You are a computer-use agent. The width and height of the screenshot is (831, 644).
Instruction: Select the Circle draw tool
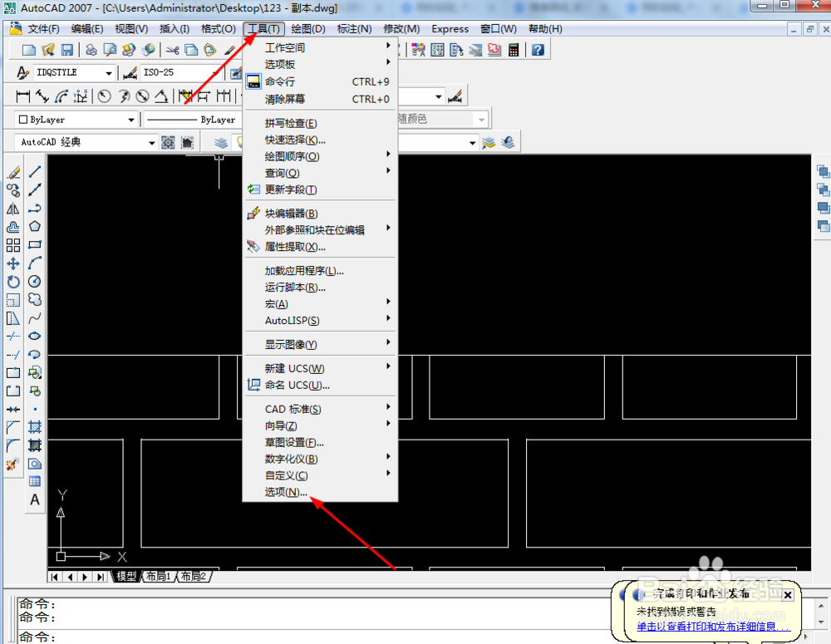[x=35, y=282]
